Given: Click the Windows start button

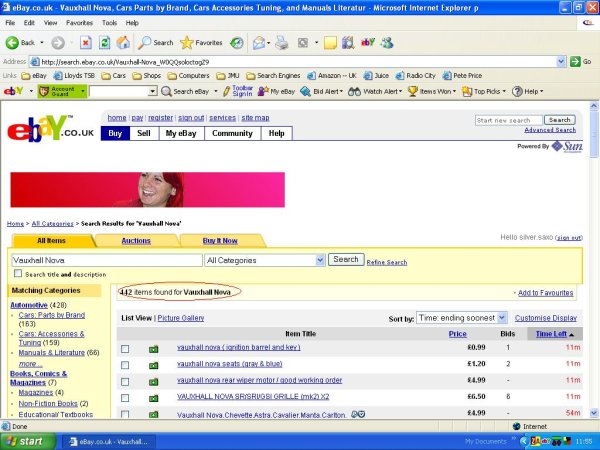Looking at the screenshot, I should (28, 441).
